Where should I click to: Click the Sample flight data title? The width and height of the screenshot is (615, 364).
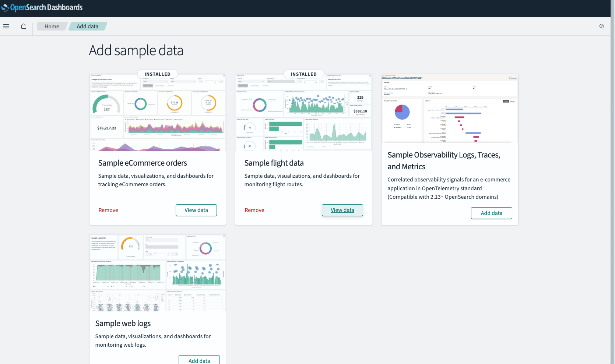(274, 163)
